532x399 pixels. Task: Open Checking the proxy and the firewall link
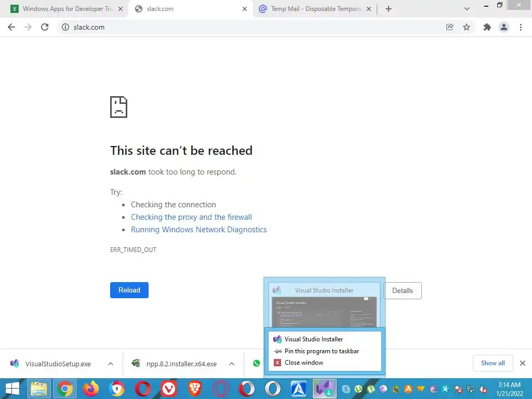191,217
